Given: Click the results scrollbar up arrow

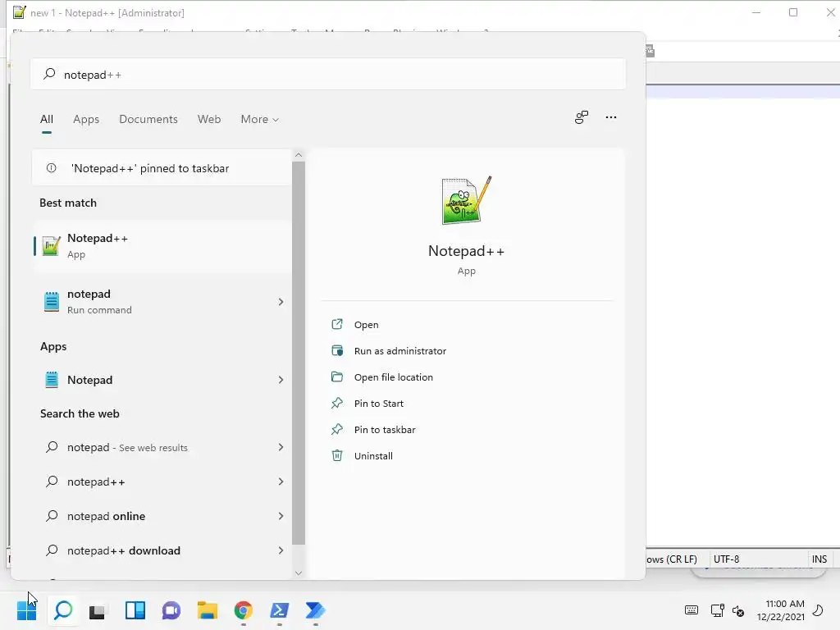Looking at the screenshot, I should [x=299, y=155].
